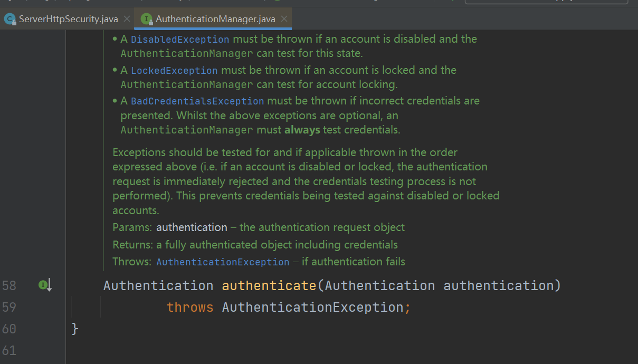The height and width of the screenshot is (364, 638).
Task: Open the DisabledException doc link
Action: tap(180, 40)
